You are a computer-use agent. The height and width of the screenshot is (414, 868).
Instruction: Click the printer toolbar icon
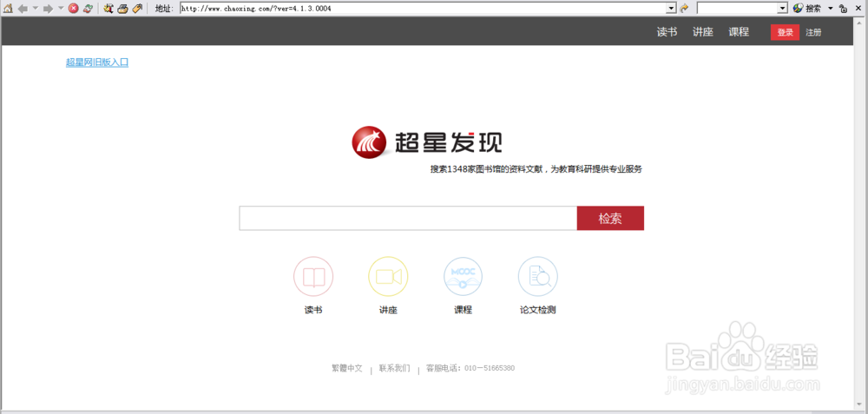pos(123,9)
